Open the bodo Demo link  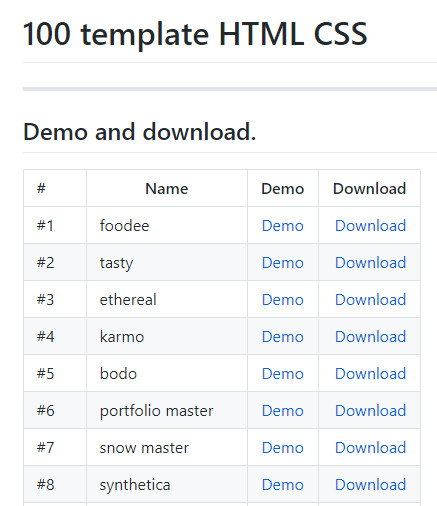pyautogui.click(x=283, y=374)
